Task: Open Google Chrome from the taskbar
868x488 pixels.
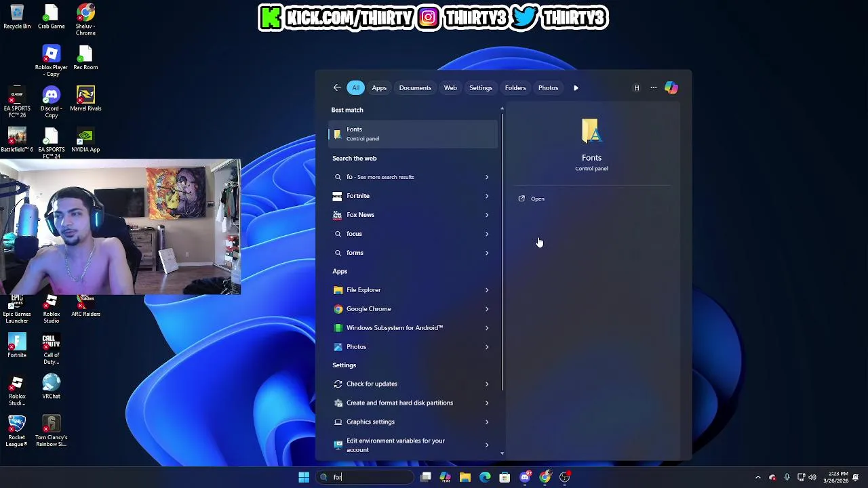Action: pyautogui.click(x=545, y=477)
